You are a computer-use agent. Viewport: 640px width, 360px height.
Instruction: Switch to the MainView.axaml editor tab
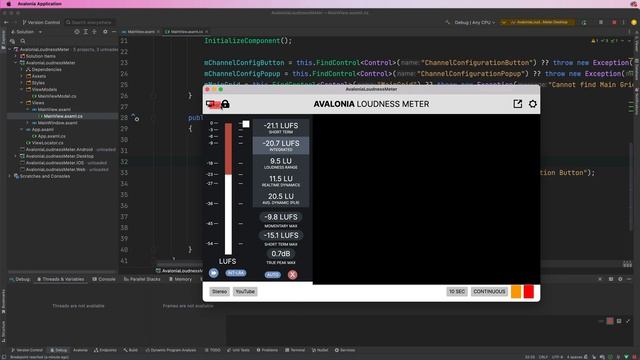click(x=141, y=31)
